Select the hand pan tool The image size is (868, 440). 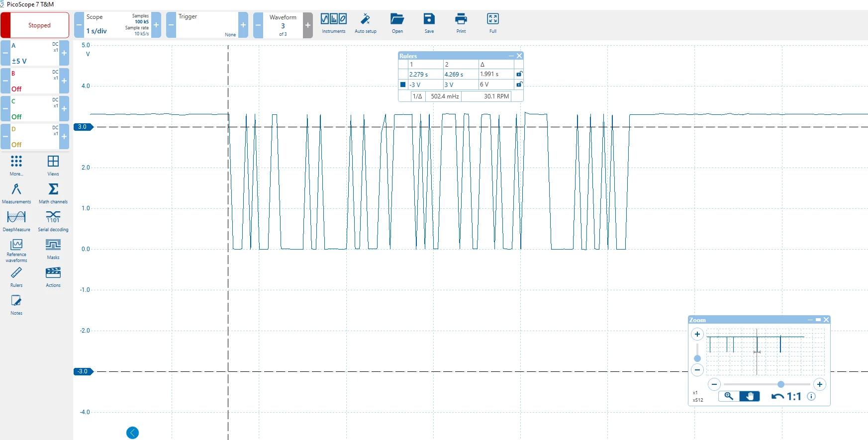click(x=750, y=396)
